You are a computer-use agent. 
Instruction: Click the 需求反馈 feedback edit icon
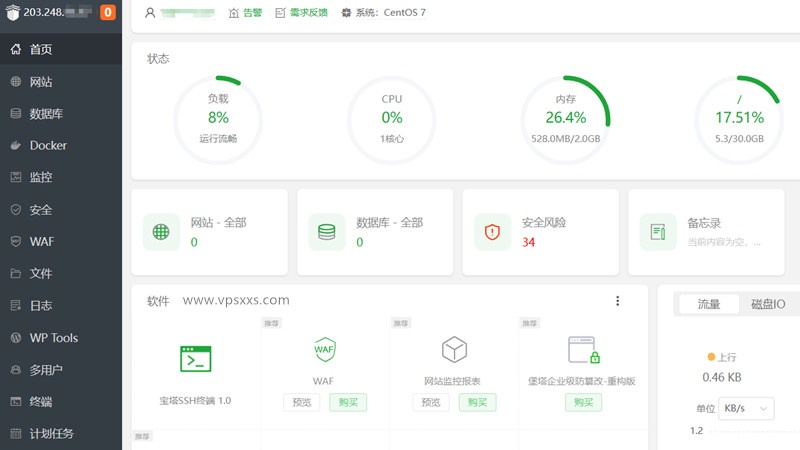[280, 13]
